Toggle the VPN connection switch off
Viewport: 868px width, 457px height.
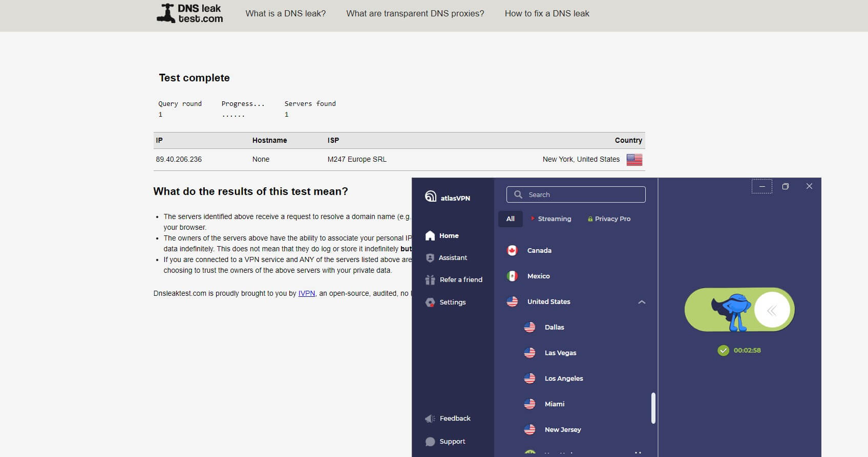click(739, 310)
